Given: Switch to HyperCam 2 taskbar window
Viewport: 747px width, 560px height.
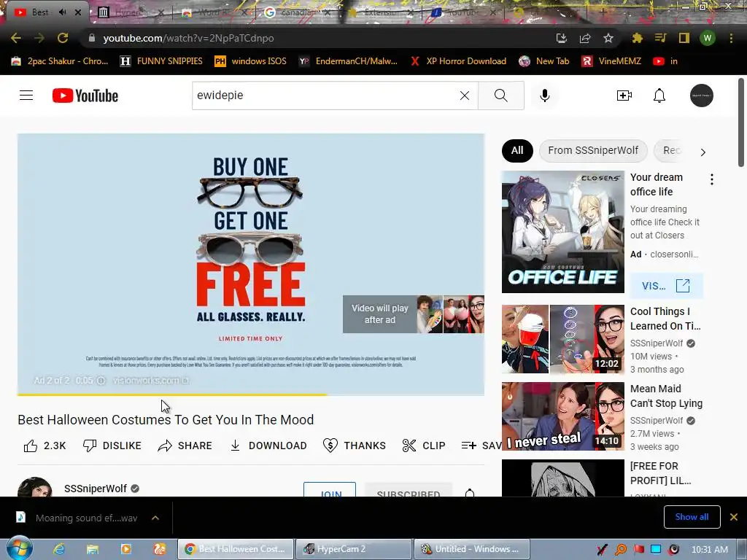Looking at the screenshot, I should (354, 549).
